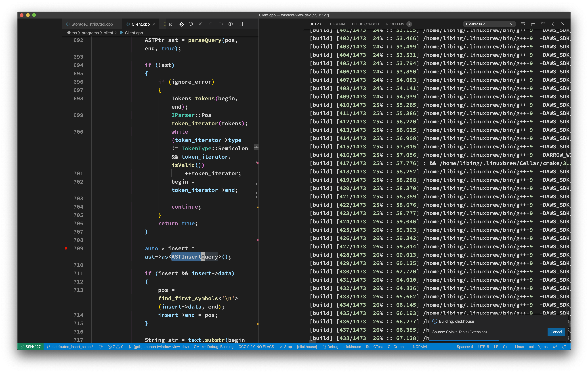Open the CMake/Build output channel dropdown
Screen dimensions: 588x373
tap(489, 24)
